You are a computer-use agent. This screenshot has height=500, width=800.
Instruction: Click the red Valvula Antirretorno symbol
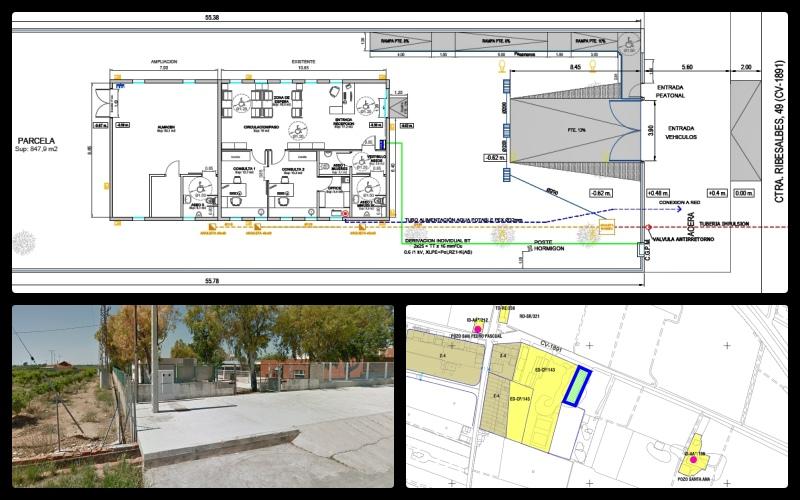[648, 228]
